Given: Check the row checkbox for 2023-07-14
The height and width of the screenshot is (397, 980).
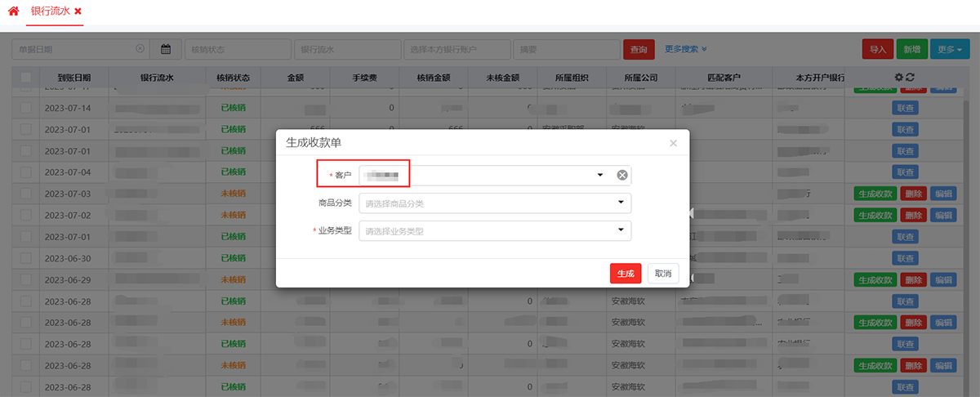Looking at the screenshot, I should pos(26,108).
